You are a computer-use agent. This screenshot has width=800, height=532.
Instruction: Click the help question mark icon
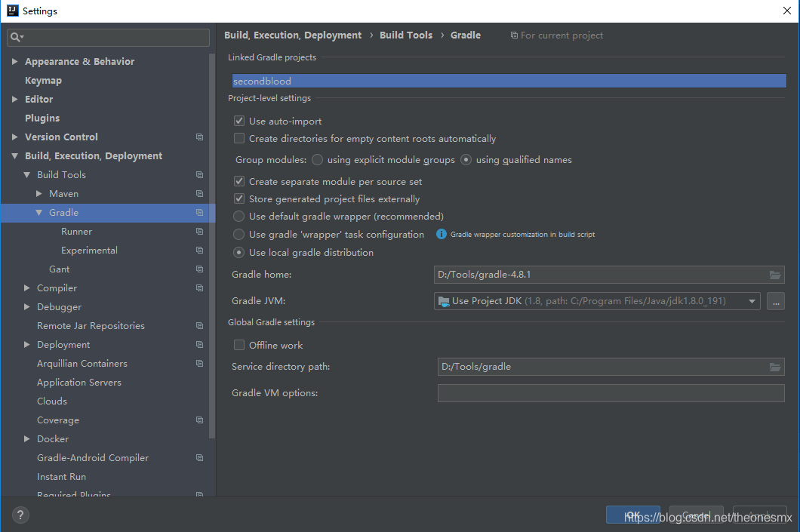coord(20,515)
